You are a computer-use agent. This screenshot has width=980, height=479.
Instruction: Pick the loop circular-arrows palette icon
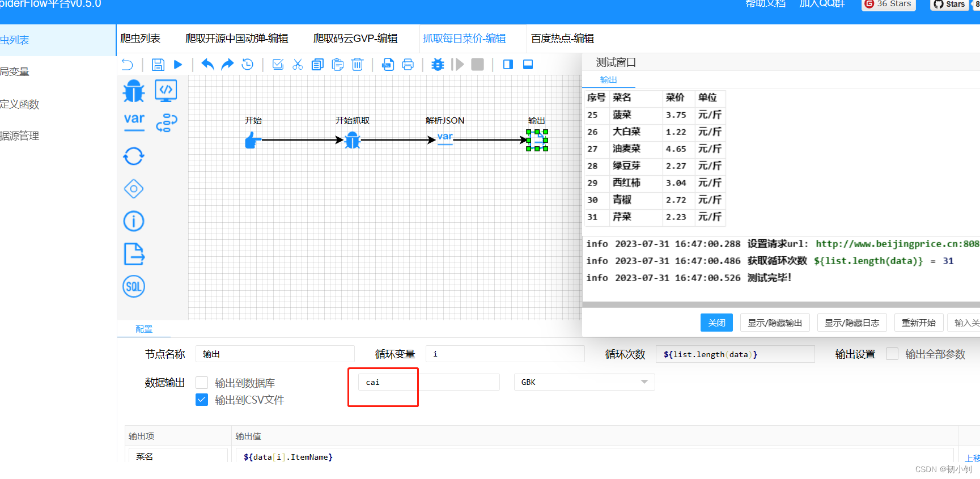134,156
